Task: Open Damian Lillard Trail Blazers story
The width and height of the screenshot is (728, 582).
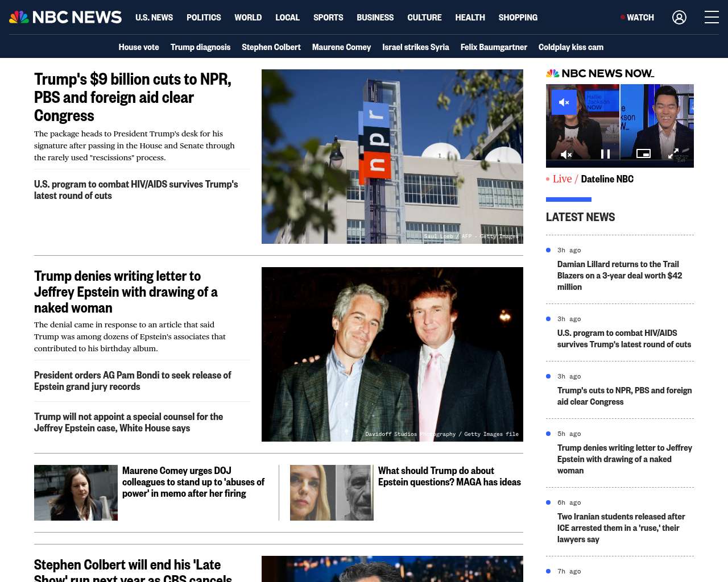Action: [x=620, y=276]
